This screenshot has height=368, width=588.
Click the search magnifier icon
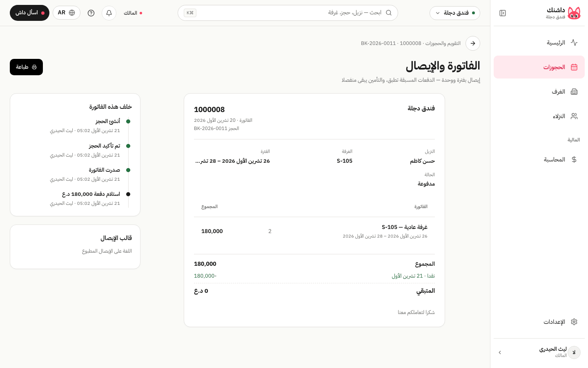pyautogui.click(x=389, y=13)
